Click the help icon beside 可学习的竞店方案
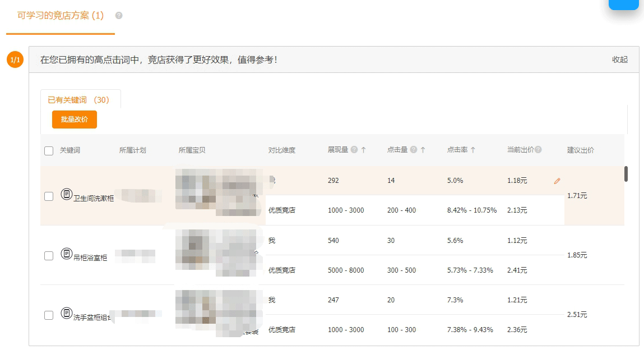Screen dimensions: 644x354 coord(119,16)
